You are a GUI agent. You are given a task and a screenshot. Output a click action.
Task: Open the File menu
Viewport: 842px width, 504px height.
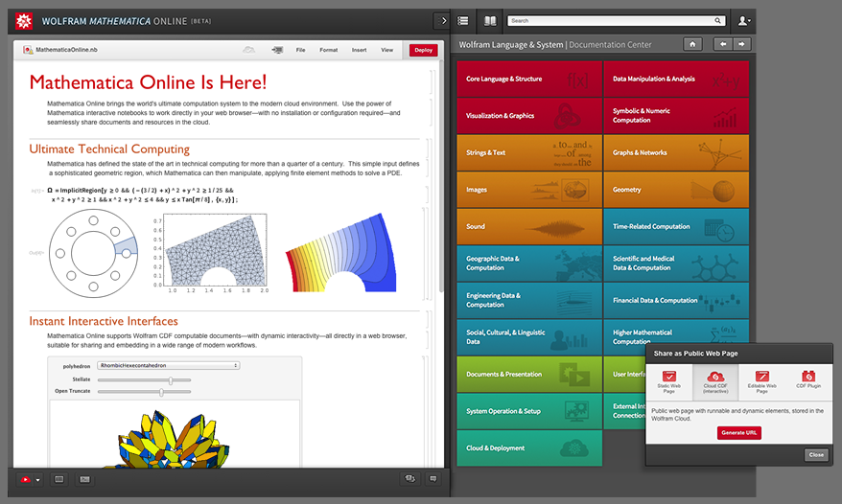[x=300, y=50]
